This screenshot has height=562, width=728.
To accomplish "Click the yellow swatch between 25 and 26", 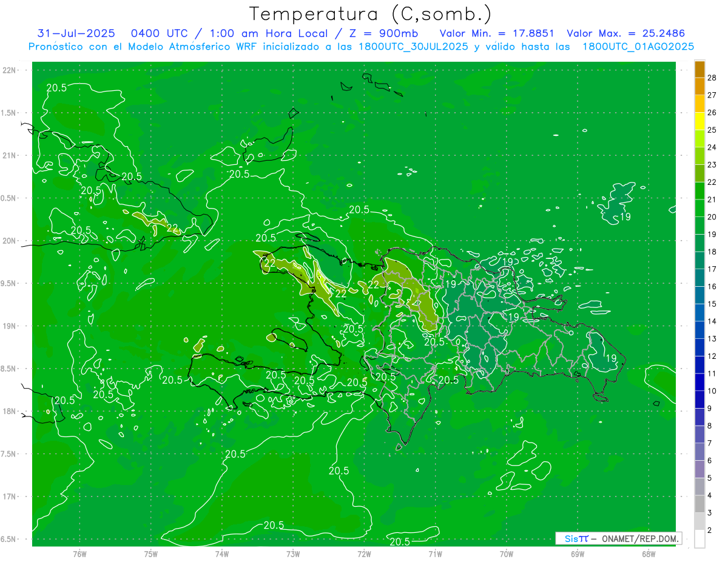I will point(699,121).
